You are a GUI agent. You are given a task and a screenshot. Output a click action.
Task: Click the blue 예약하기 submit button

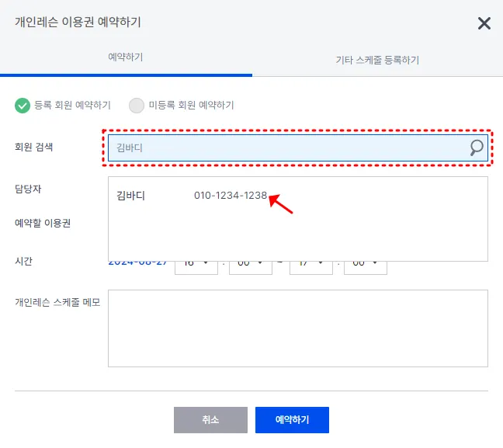click(292, 420)
